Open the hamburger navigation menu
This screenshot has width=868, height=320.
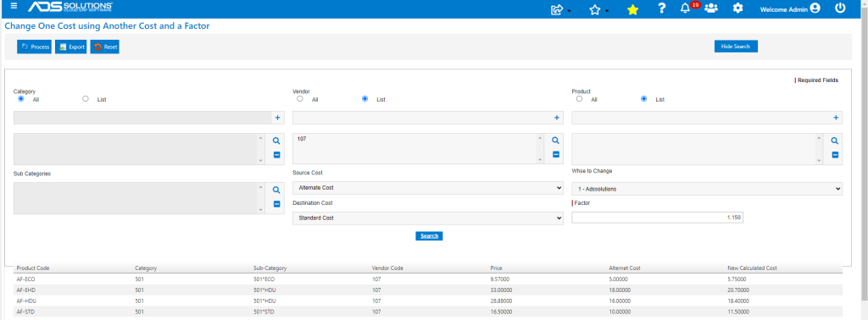(x=14, y=6)
